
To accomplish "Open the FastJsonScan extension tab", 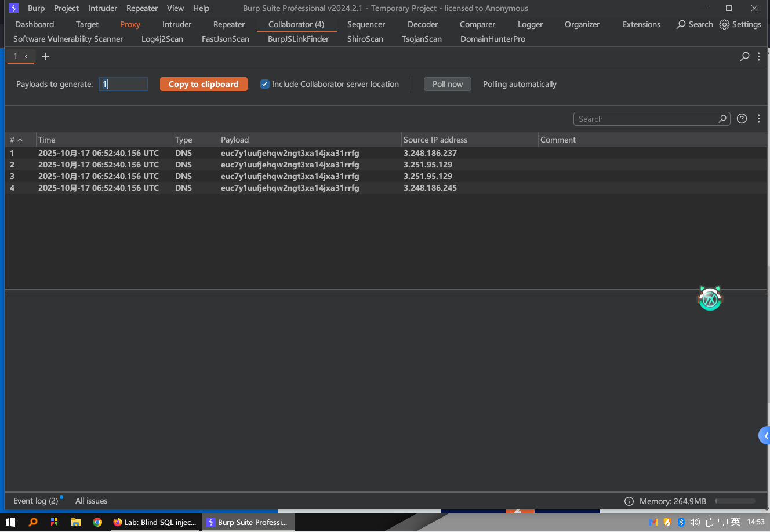I will 226,39.
